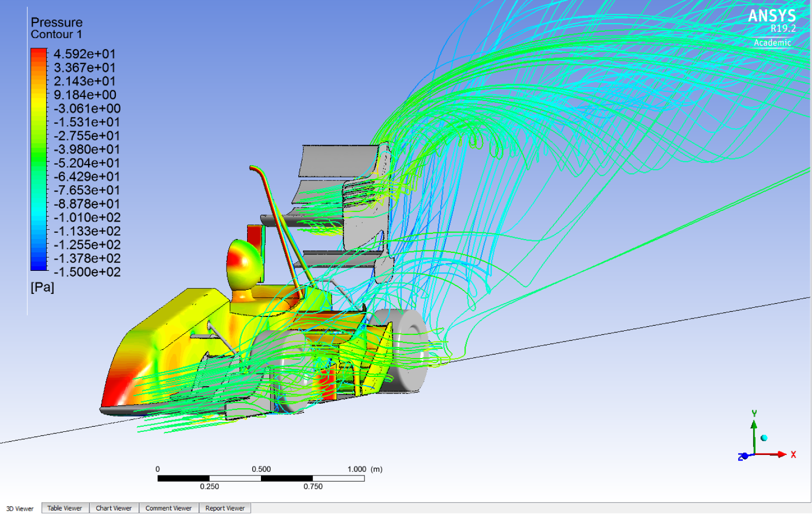Viewport: 812px width, 516px height.
Task: Click the legend value -1.133e+02
Action: [x=87, y=231]
